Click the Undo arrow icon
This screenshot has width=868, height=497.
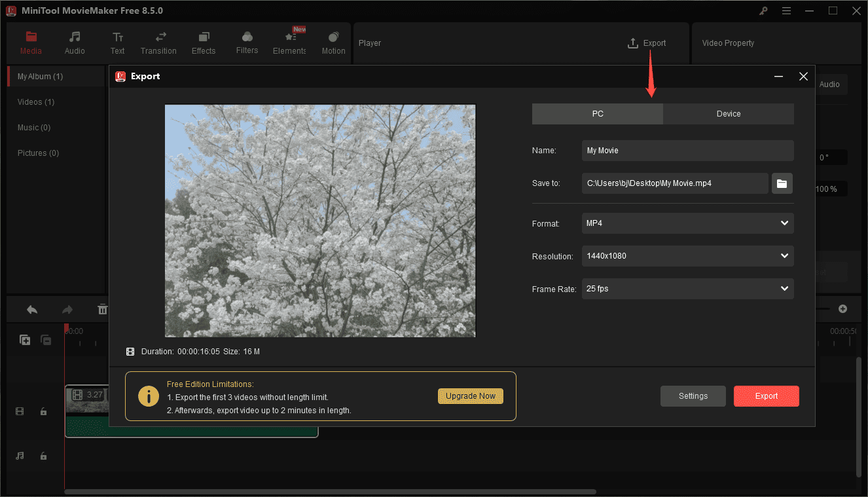31,309
